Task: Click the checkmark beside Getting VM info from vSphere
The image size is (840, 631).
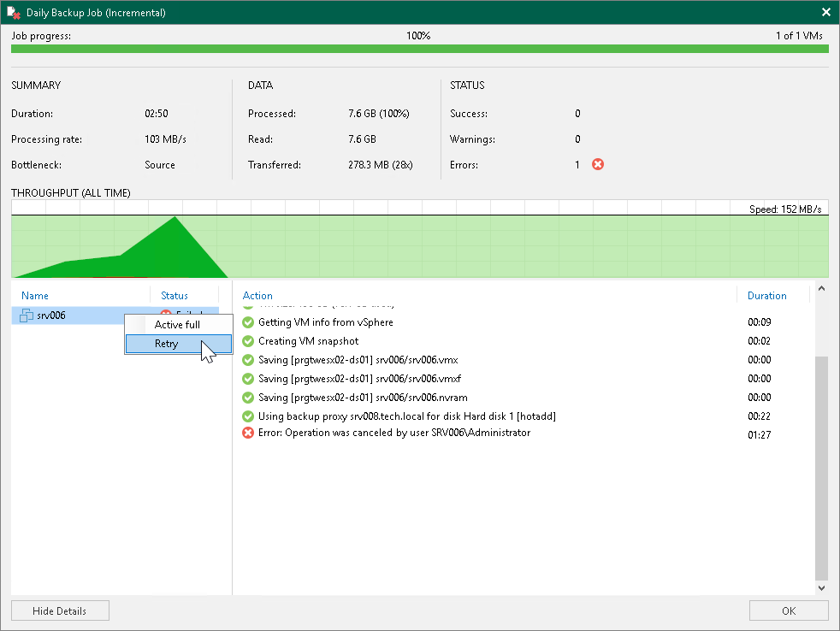Action: (x=248, y=321)
